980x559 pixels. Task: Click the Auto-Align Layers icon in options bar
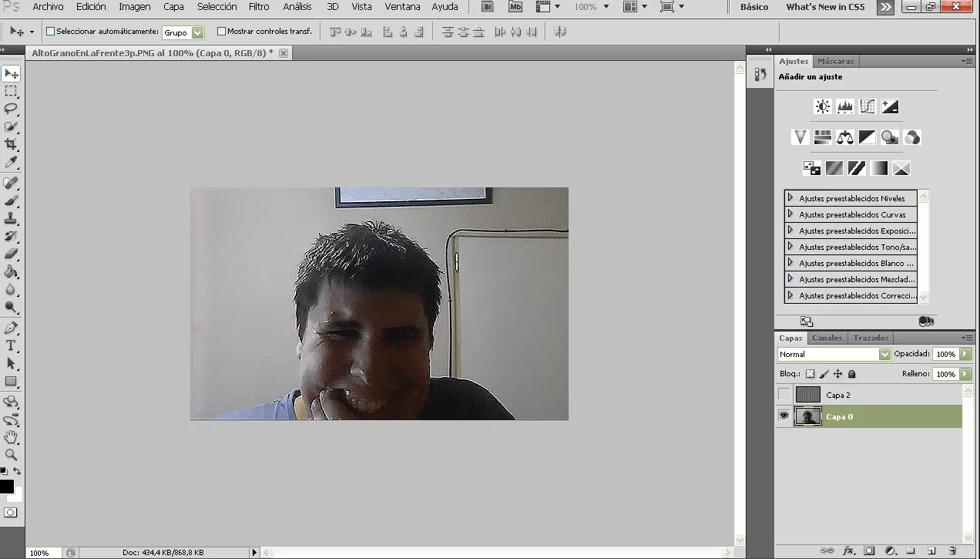pyautogui.click(x=560, y=32)
